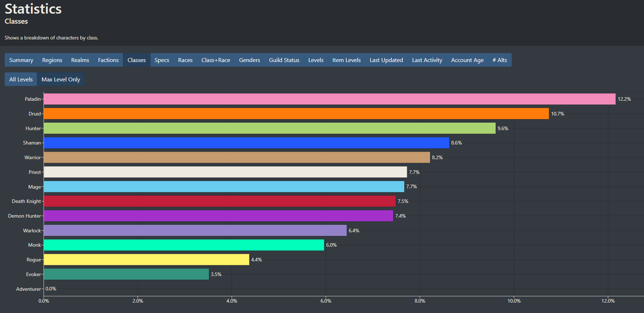
Task: Select the yellow Rogue bar
Action: coord(146,260)
